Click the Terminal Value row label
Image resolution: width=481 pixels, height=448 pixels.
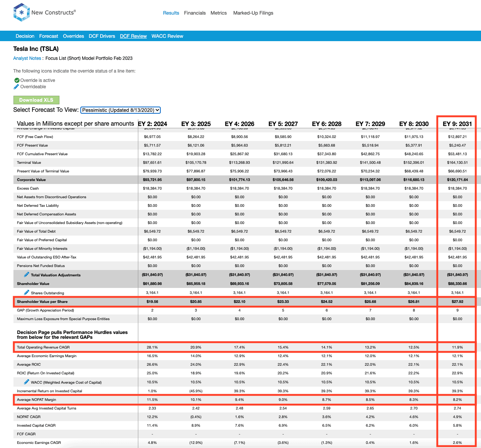tap(29, 163)
